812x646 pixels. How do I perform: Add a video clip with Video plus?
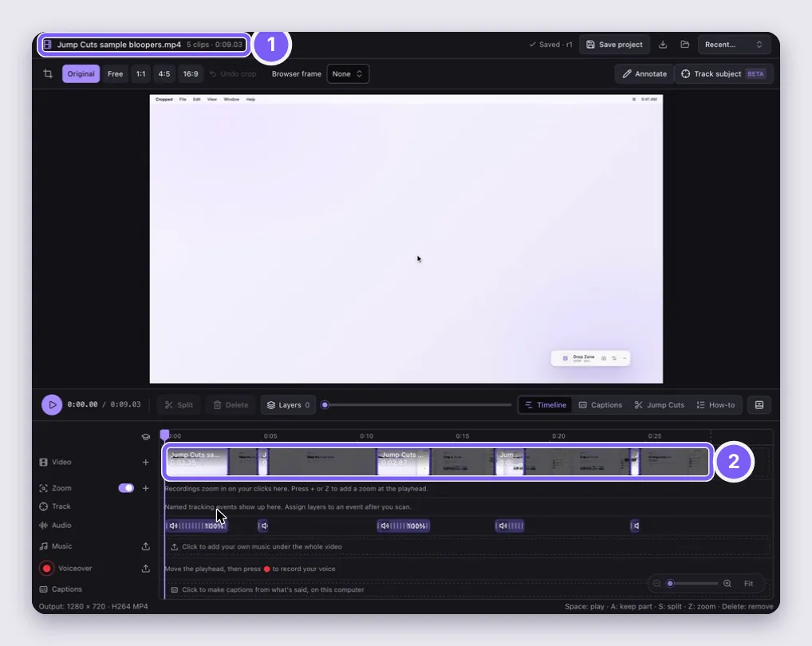[145, 463]
